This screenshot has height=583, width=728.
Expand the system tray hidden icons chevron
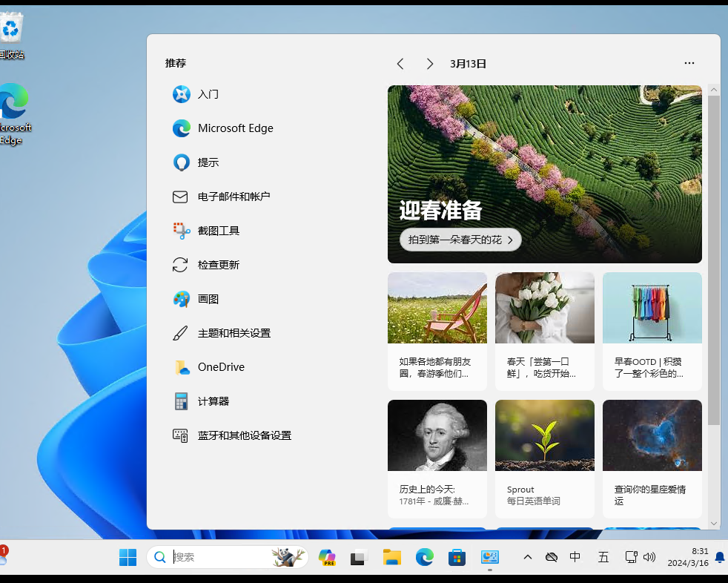(528, 557)
